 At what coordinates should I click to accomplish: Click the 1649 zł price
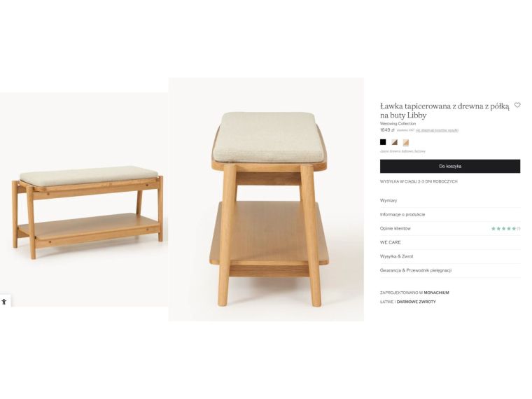pyautogui.click(x=387, y=130)
